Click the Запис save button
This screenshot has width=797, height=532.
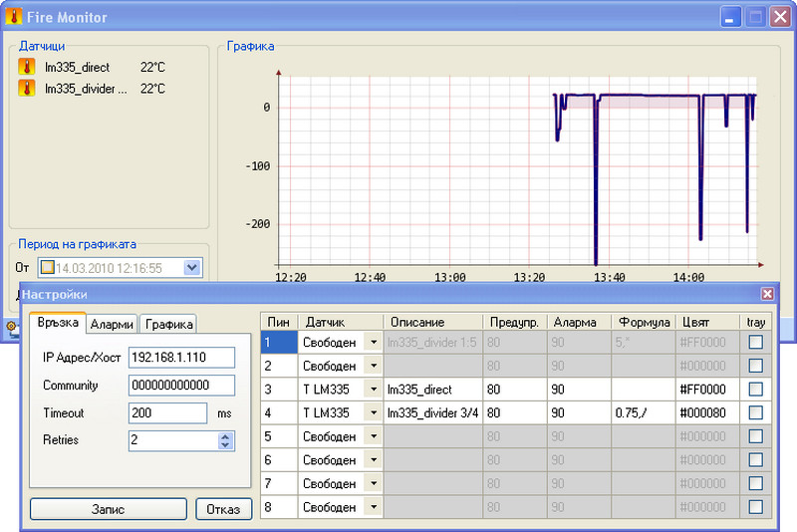pos(109,509)
